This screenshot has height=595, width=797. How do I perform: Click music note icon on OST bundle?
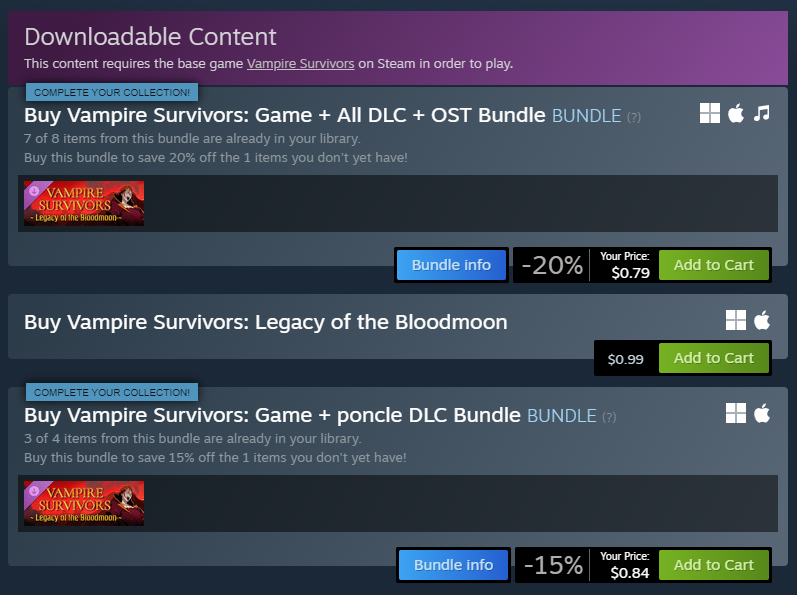pos(761,113)
